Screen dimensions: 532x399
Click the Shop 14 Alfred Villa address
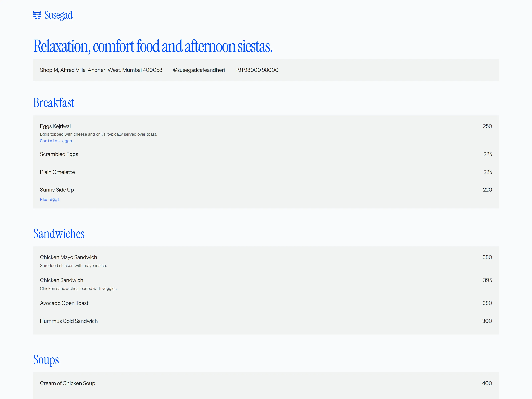coord(101,70)
